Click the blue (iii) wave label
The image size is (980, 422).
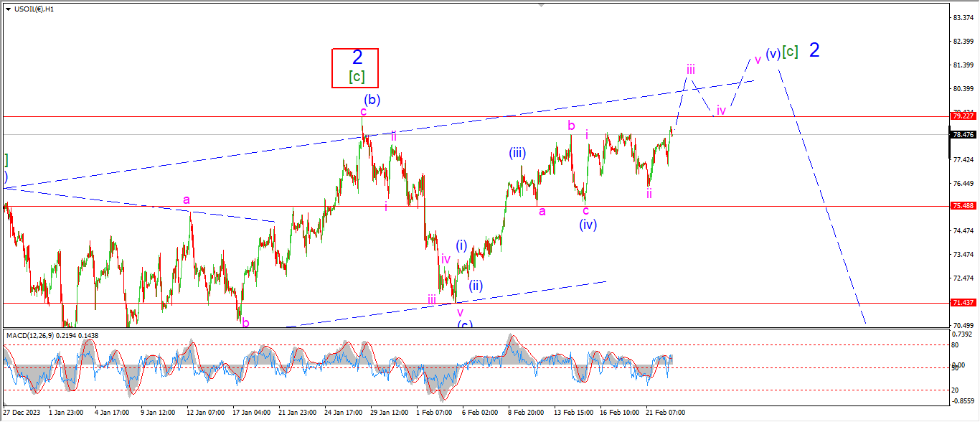click(519, 153)
